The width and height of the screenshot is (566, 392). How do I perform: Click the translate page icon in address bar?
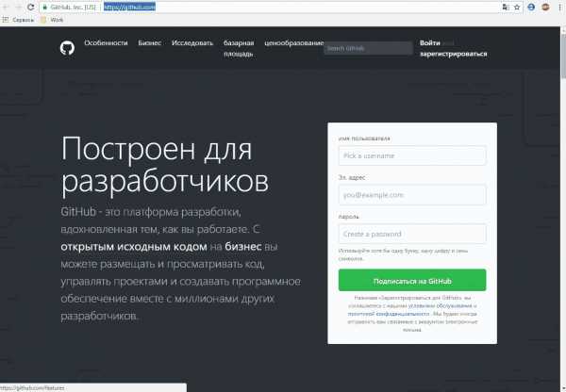pos(505,7)
